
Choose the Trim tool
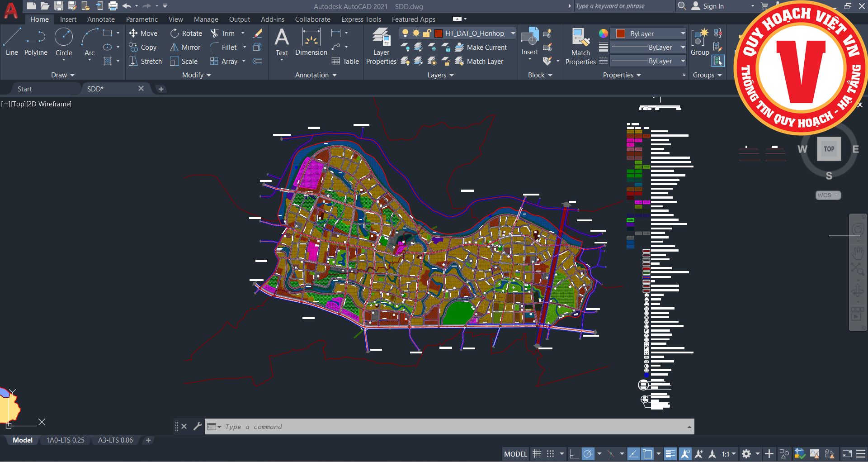(214, 33)
